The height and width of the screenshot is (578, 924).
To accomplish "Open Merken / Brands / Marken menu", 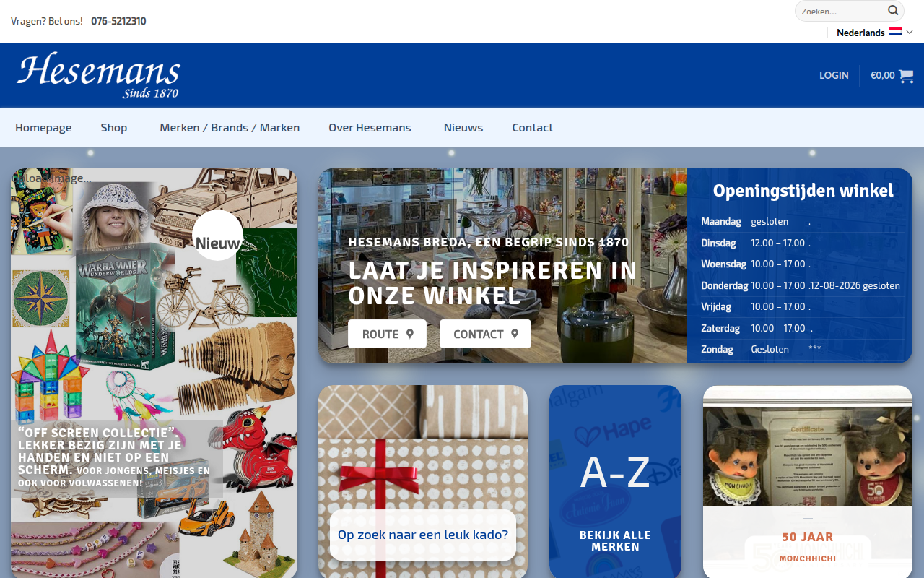I will point(230,127).
